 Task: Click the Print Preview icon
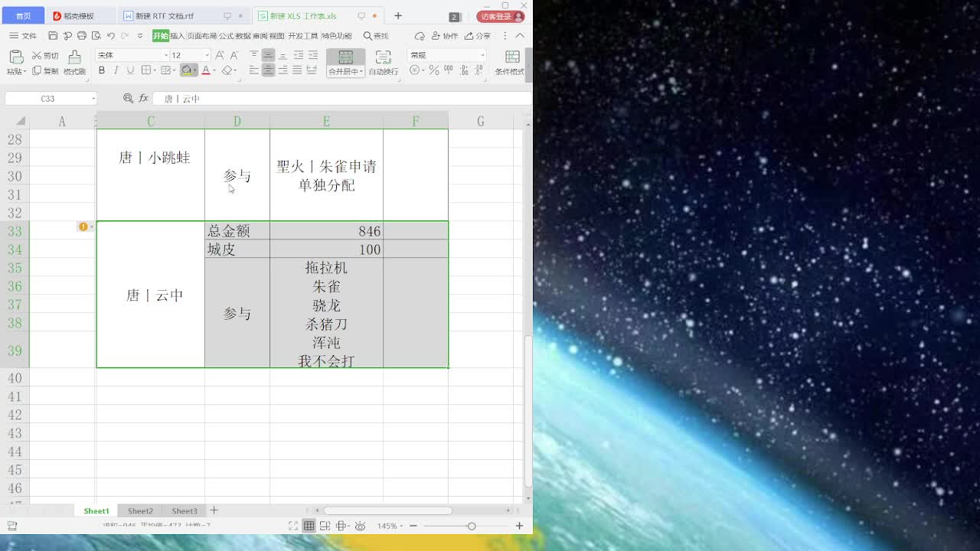[96, 36]
